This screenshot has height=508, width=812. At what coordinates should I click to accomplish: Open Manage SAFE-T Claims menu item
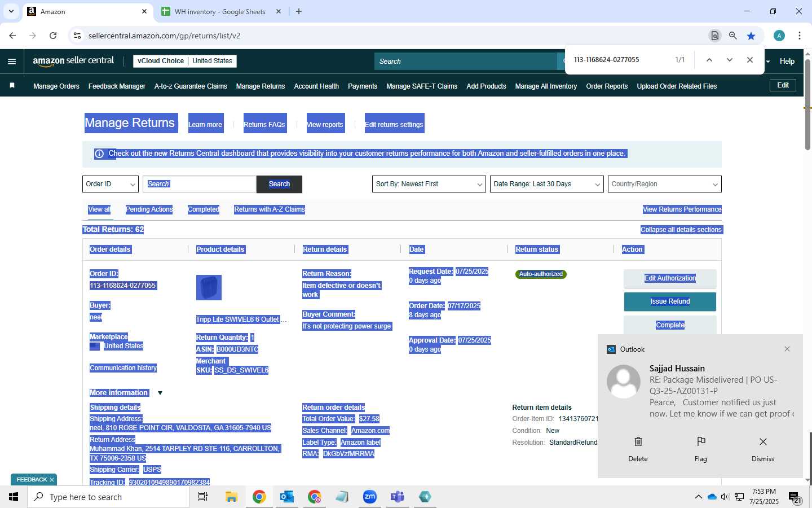pyautogui.click(x=422, y=86)
